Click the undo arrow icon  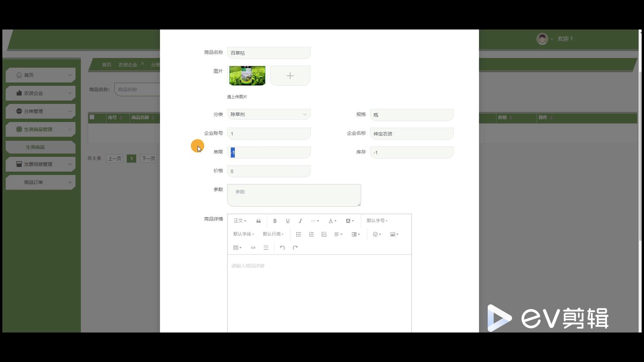coord(282,248)
